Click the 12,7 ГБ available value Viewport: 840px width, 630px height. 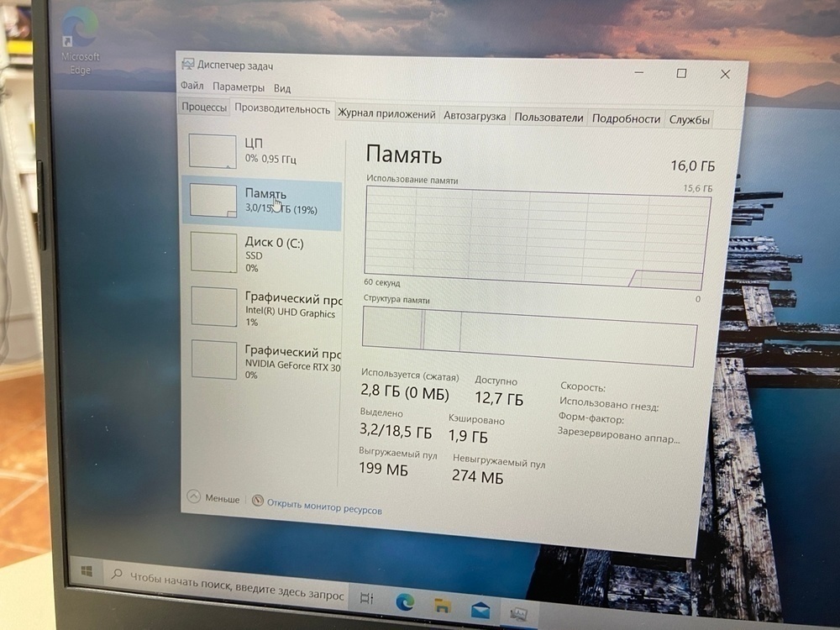tap(499, 398)
